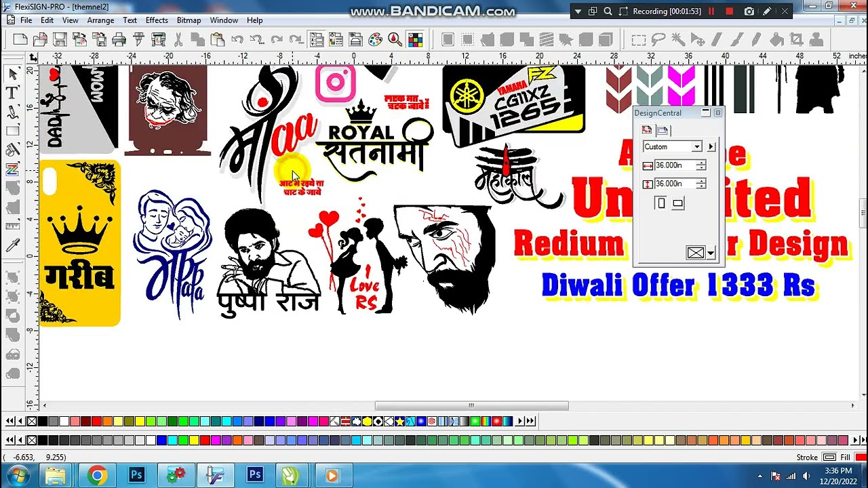Select the Rectangle shape tool
The width and height of the screenshot is (868, 488).
(12, 131)
